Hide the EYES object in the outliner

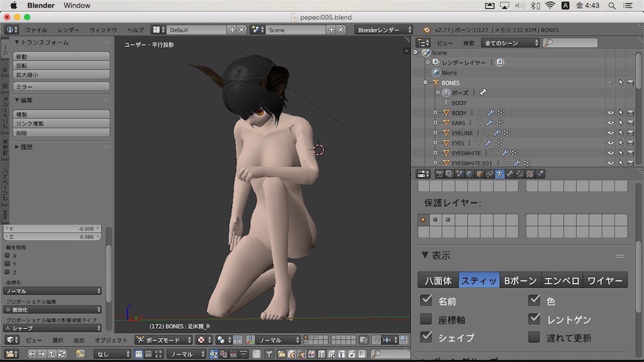pos(611,143)
